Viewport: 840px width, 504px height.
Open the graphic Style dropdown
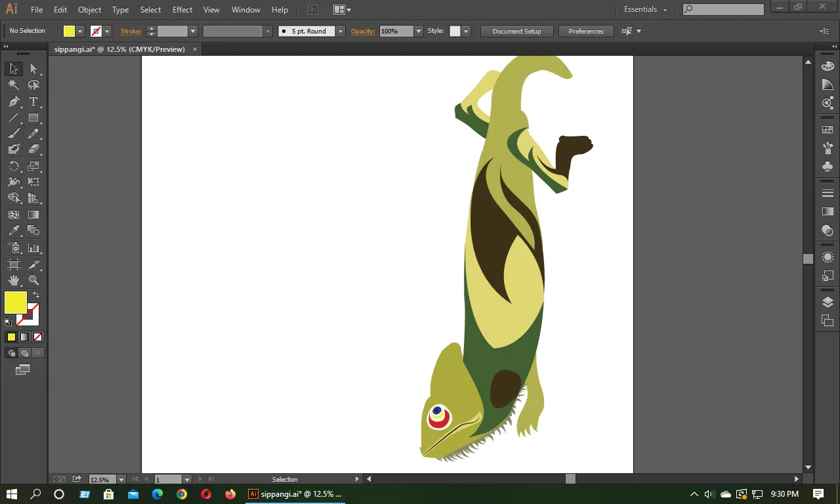tap(466, 31)
